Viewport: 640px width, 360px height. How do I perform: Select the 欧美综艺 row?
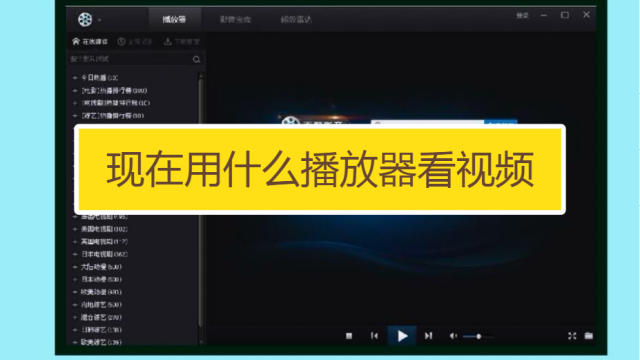pyautogui.click(x=97, y=342)
